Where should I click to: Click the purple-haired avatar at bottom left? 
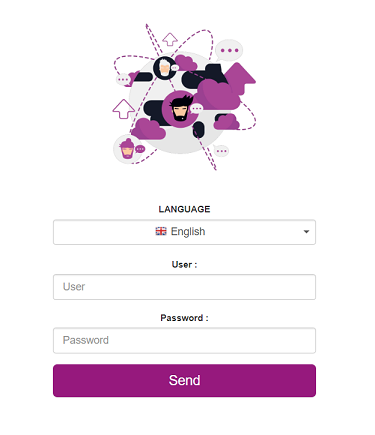pos(127,149)
